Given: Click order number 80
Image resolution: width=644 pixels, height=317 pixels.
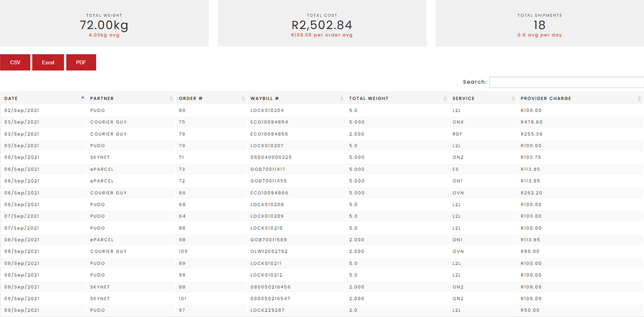Looking at the screenshot, I should point(182,110).
